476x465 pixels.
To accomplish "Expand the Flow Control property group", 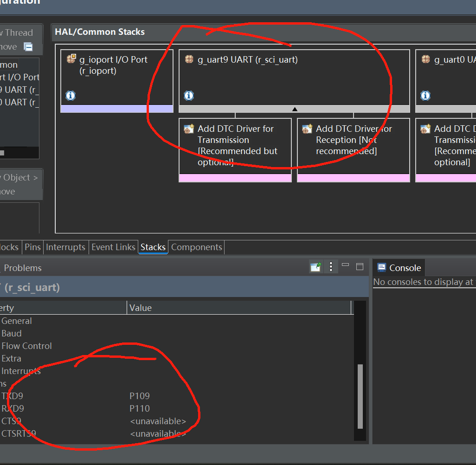I will point(27,346).
